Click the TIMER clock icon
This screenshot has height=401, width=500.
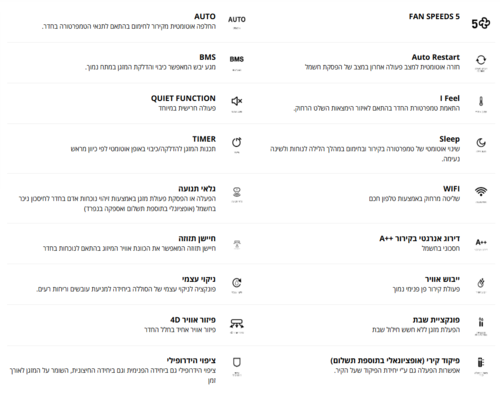click(x=236, y=143)
